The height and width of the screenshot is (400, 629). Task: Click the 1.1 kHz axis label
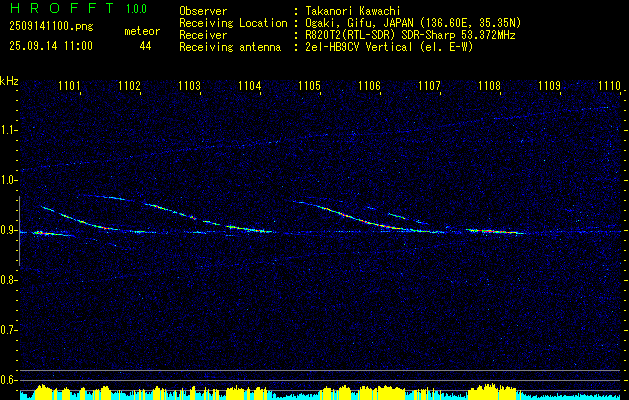[8, 130]
